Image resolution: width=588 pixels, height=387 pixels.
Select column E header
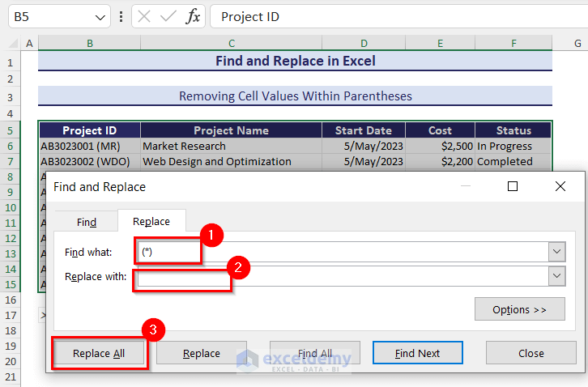click(441, 43)
